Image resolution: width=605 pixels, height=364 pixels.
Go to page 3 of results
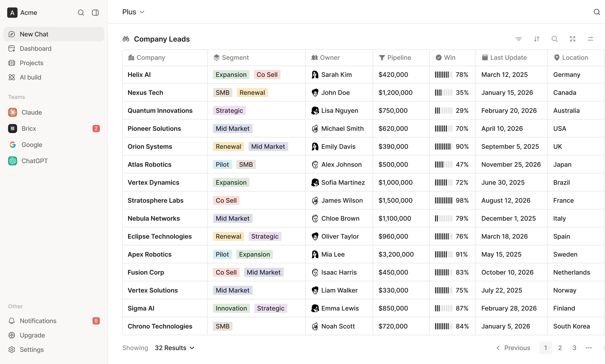(574, 348)
